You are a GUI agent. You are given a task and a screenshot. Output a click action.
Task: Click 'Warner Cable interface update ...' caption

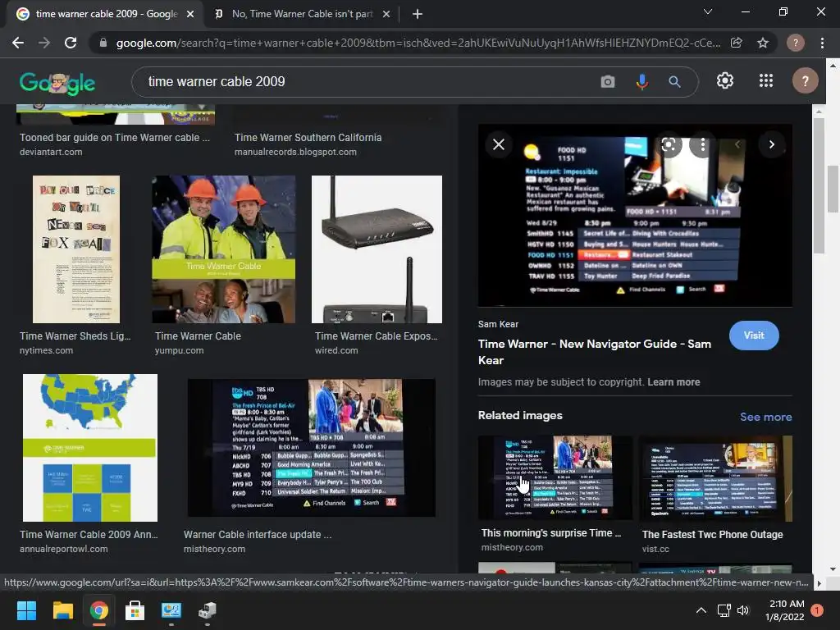point(258,535)
